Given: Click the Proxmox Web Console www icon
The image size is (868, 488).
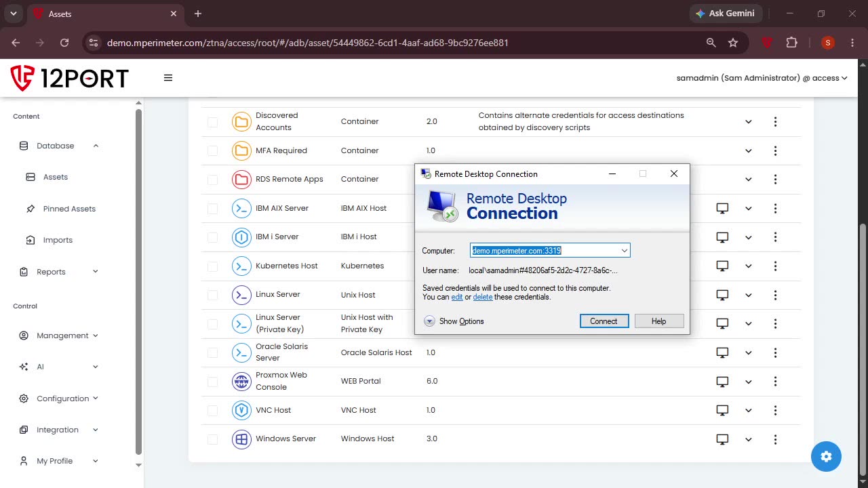Looking at the screenshot, I should [241, 381].
